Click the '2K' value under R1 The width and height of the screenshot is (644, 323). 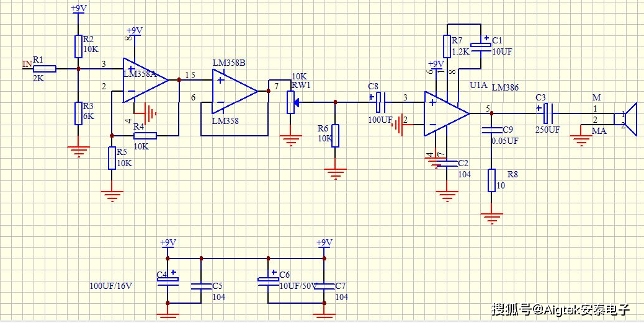(x=38, y=78)
